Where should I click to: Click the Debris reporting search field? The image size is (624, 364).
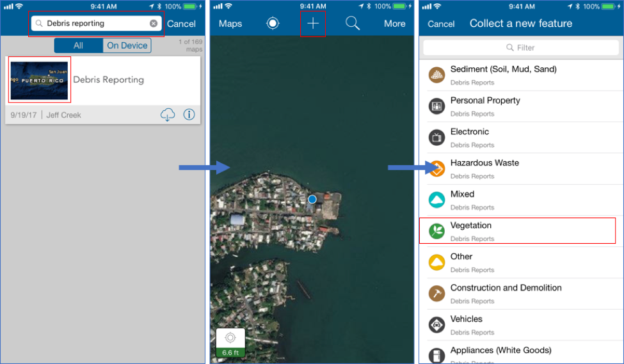pyautogui.click(x=96, y=24)
